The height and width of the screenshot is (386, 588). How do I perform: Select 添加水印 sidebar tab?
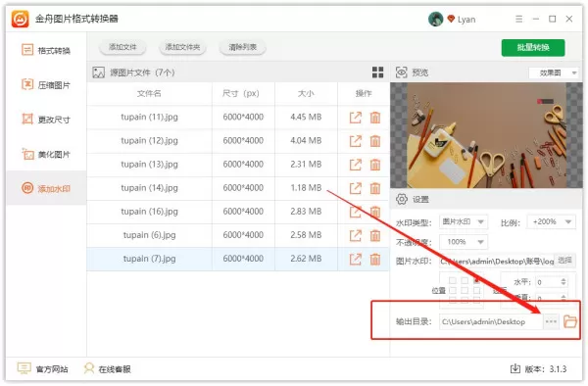(x=46, y=188)
